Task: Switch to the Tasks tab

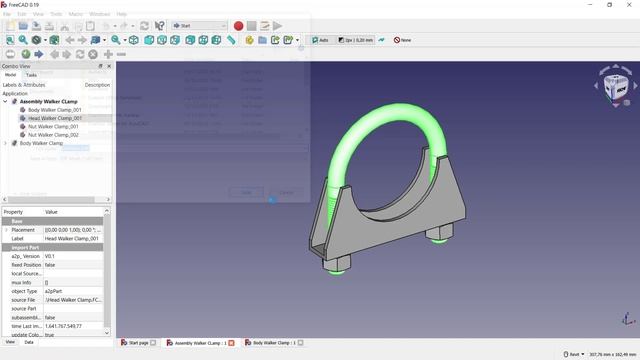Action: [31, 75]
